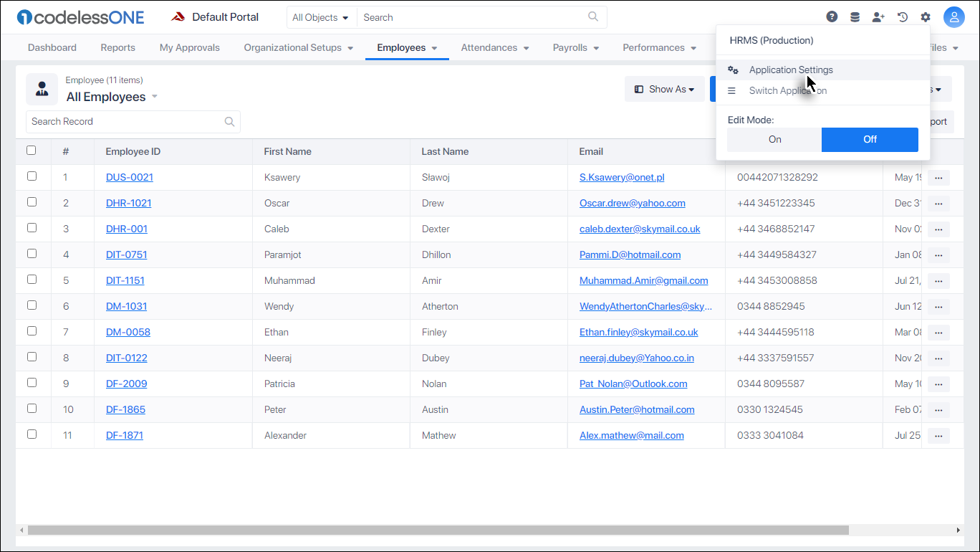Expand the Attendances tab dropdown
Viewport: 980px width, 552px height.
[x=495, y=48]
